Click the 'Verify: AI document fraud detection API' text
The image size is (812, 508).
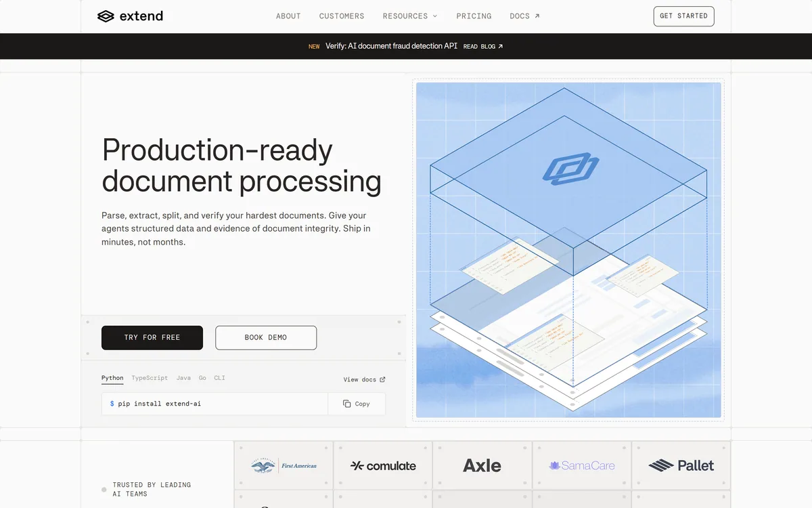[391, 47]
